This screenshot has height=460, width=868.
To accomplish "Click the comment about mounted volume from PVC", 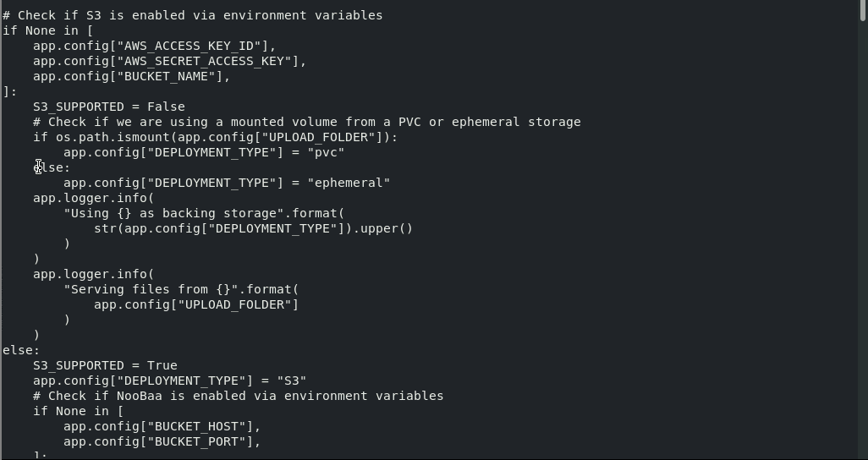I will click(x=306, y=122).
